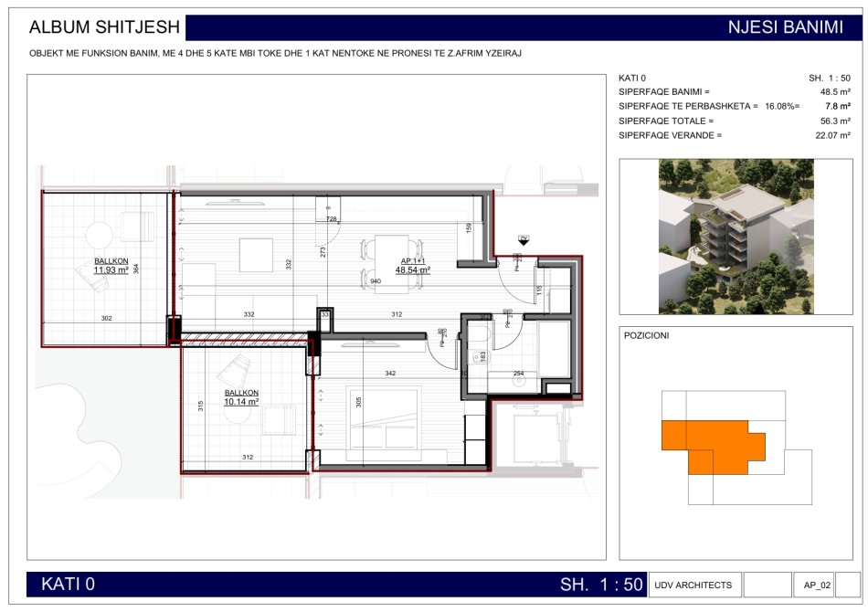Click the KATI 0 label in info panel
The height and width of the screenshot is (612, 868).
point(632,78)
